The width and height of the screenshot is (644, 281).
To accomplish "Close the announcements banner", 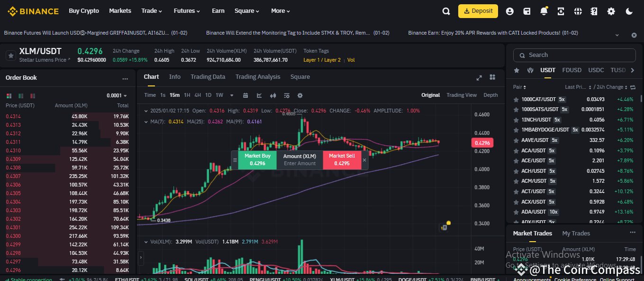I will coord(634,35).
